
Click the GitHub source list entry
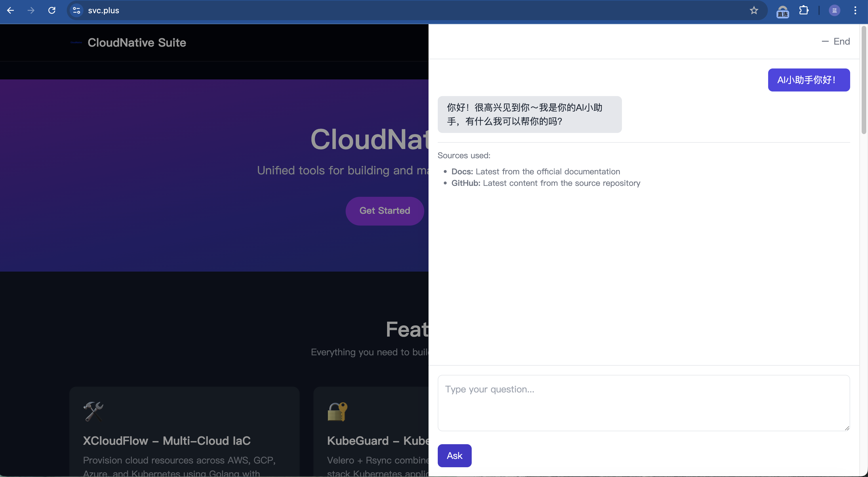coord(546,183)
